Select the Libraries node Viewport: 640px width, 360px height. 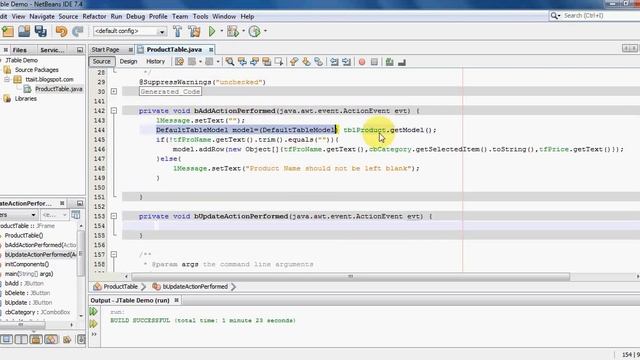pyautogui.click(x=26, y=98)
